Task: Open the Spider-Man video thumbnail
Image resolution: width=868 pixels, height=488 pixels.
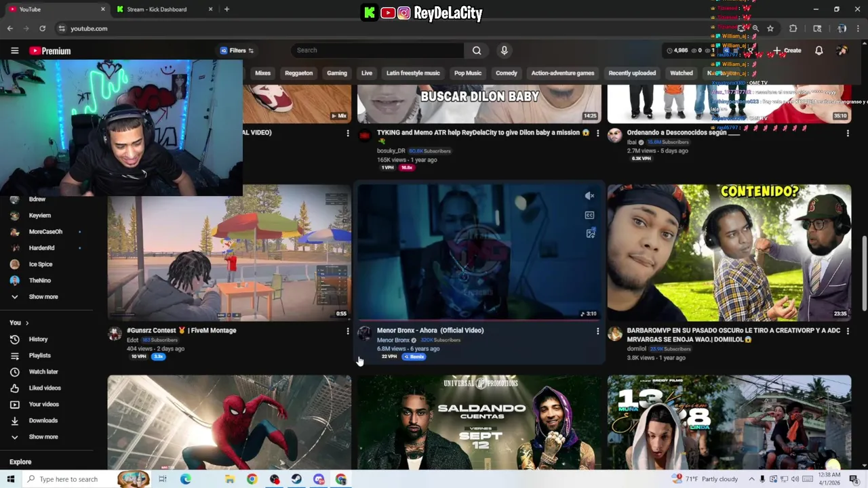Action: coord(229,422)
